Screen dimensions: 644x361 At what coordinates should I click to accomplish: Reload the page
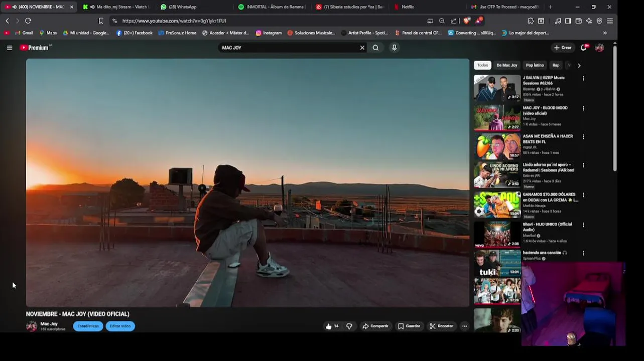pyautogui.click(x=28, y=21)
